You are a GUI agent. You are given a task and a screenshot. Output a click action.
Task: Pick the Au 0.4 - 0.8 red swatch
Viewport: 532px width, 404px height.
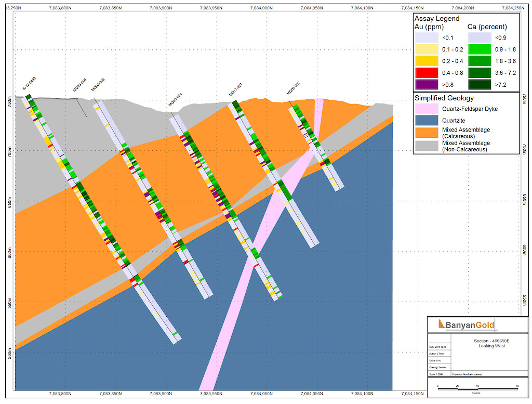(425, 72)
